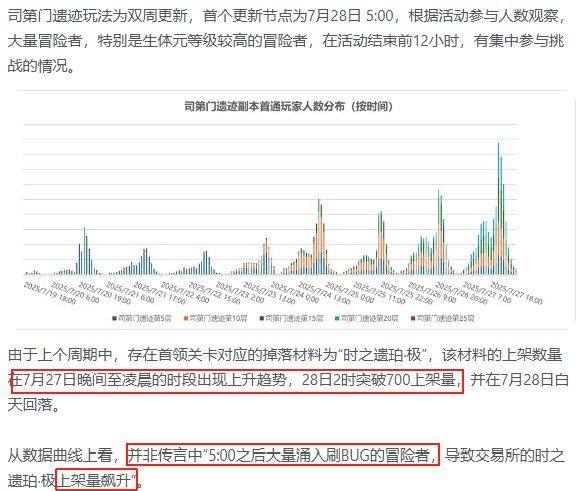Image resolution: width=580 pixels, height=491 pixels.
Task: Click axis label 2025/7/27 18:00
Action: 516,293
